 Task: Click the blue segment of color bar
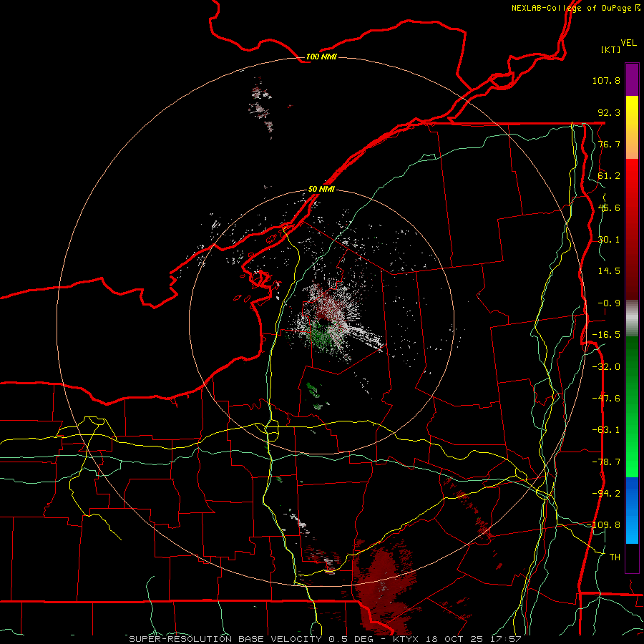coord(632,510)
